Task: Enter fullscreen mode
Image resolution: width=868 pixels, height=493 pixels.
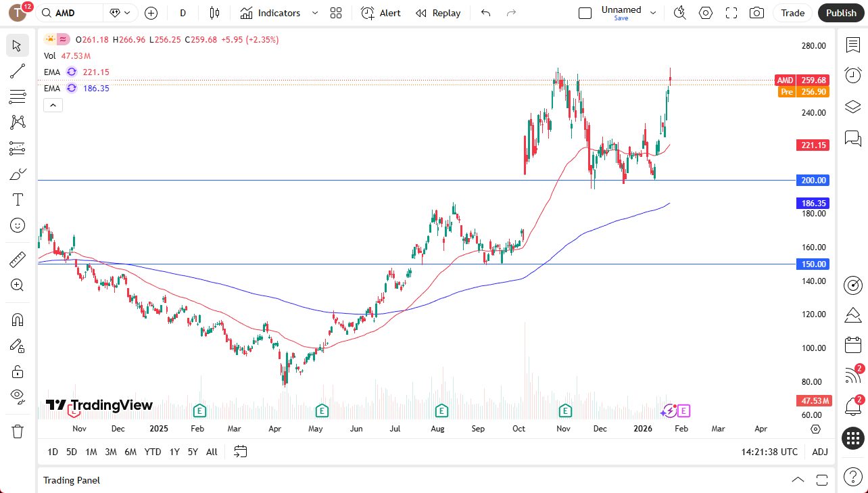Action: click(731, 13)
